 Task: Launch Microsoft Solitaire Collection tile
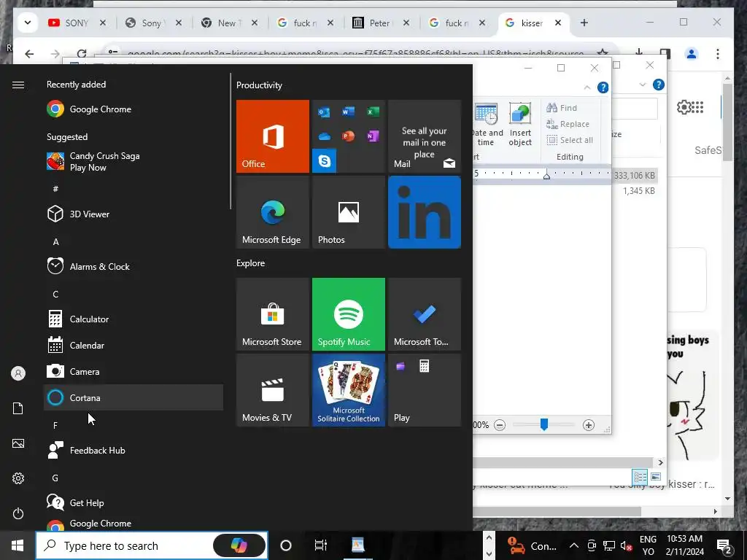click(348, 390)
